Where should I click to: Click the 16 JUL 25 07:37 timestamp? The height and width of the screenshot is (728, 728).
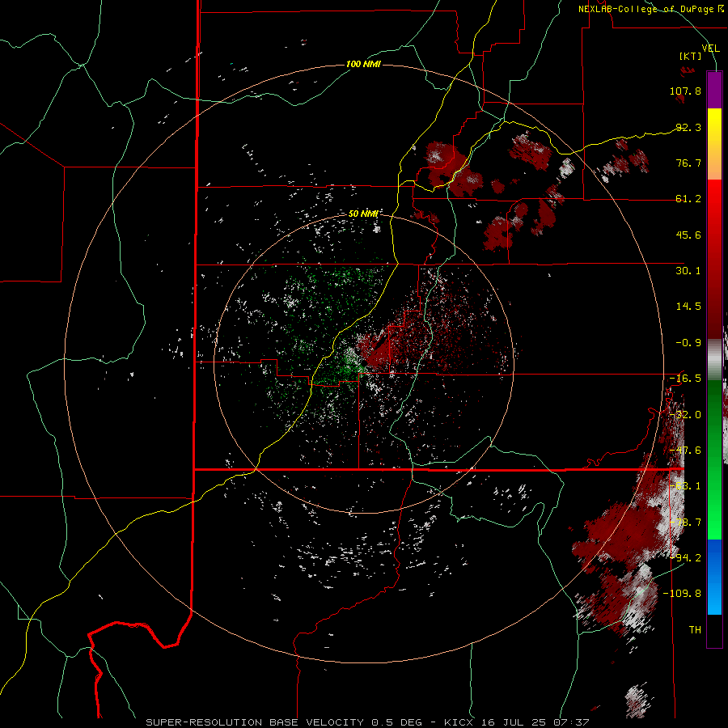pyautogui.click(x=536, y=722)
